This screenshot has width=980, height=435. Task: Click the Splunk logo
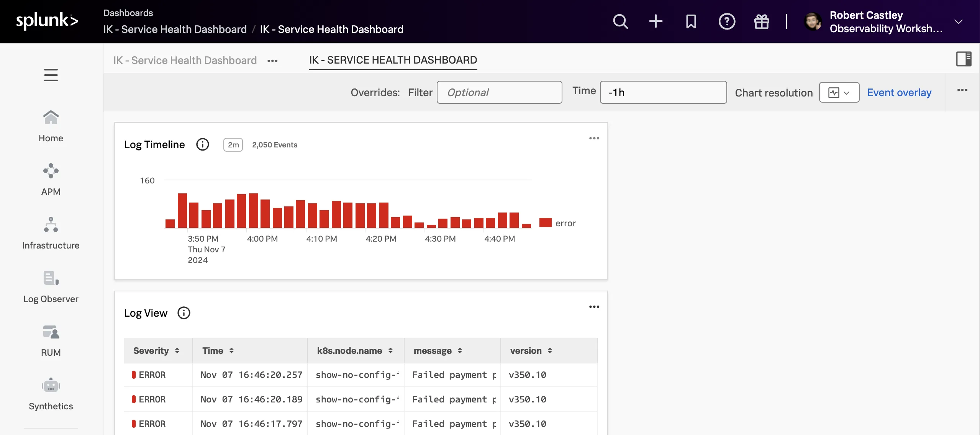pos(47,21)
